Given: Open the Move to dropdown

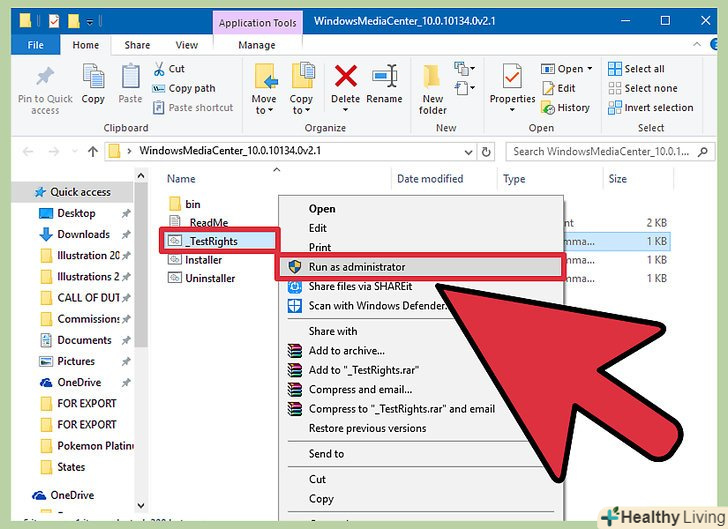Looking at the screenshot, I should (264, 88).
